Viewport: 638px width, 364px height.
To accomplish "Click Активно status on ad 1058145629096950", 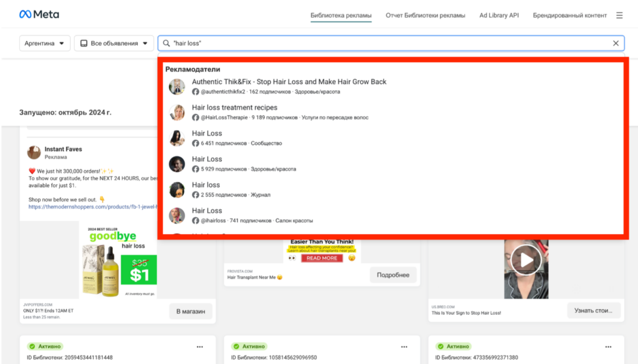I will (249, 347).
